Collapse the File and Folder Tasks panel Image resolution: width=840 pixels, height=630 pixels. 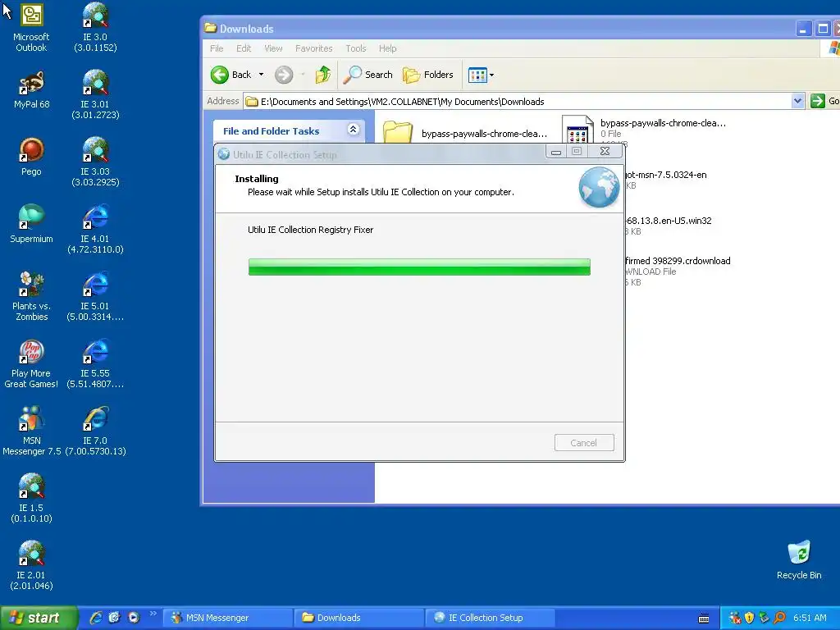[353, 129]
